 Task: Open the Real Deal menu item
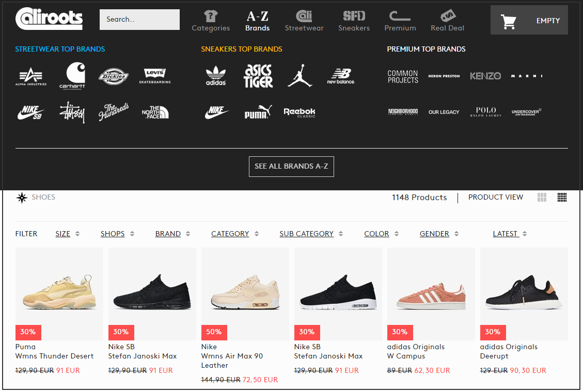447,21
